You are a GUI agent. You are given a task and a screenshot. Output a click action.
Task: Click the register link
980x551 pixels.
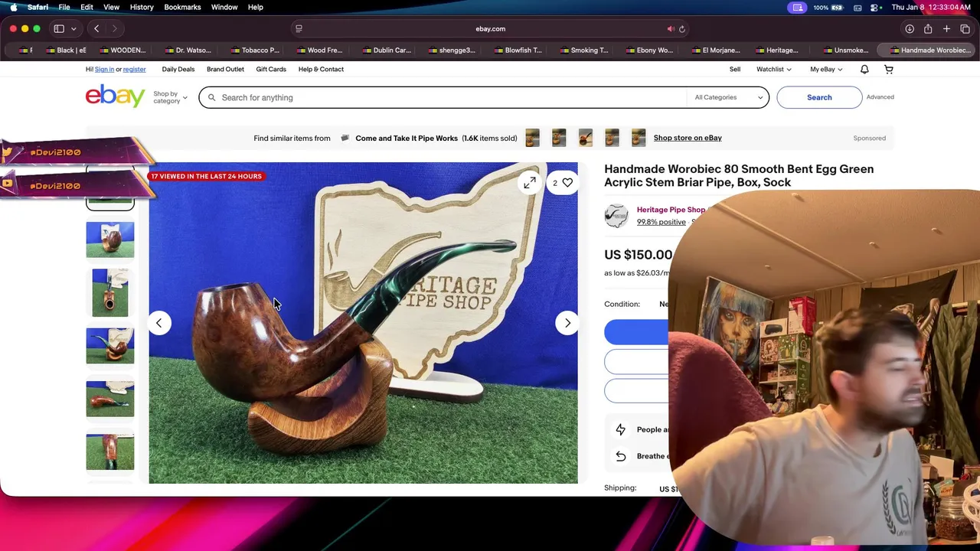pos(134,70)
